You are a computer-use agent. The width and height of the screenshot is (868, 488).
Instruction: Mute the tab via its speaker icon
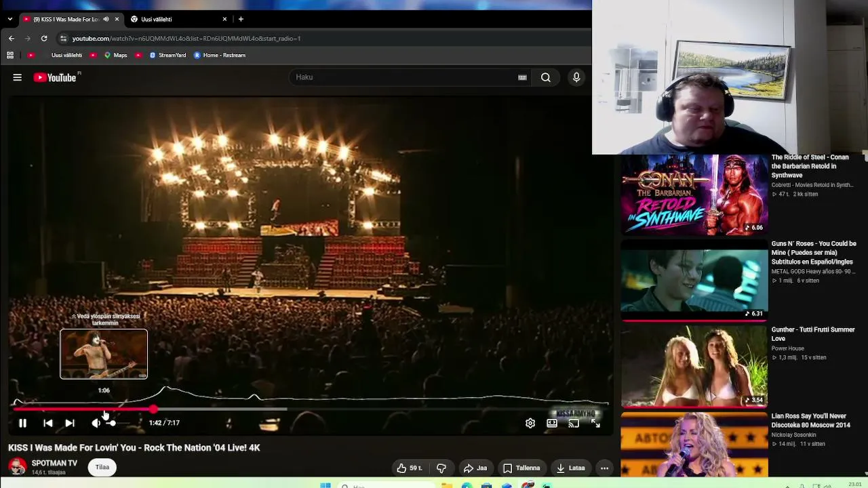(x=106, y=19)
